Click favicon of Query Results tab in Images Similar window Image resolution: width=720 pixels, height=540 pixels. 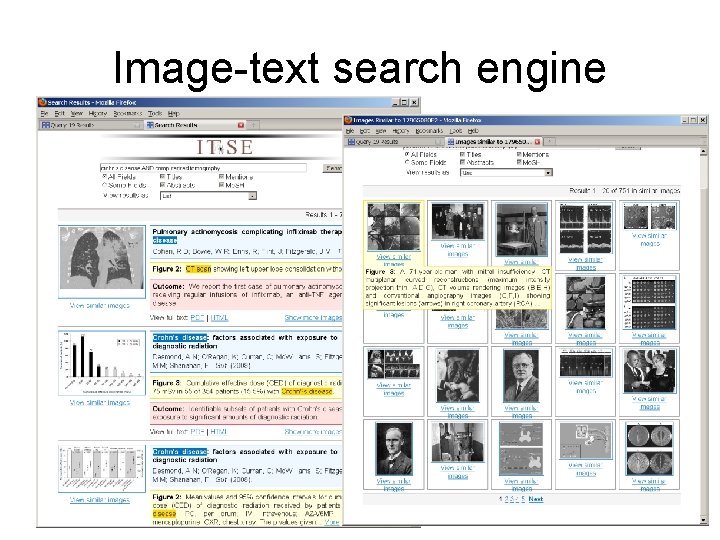[351, 142]
